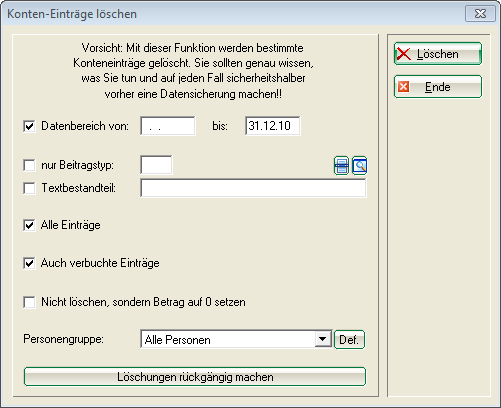
Task: Click 'Löschungen rückgängig machen' button
Action: coord(195,377)
